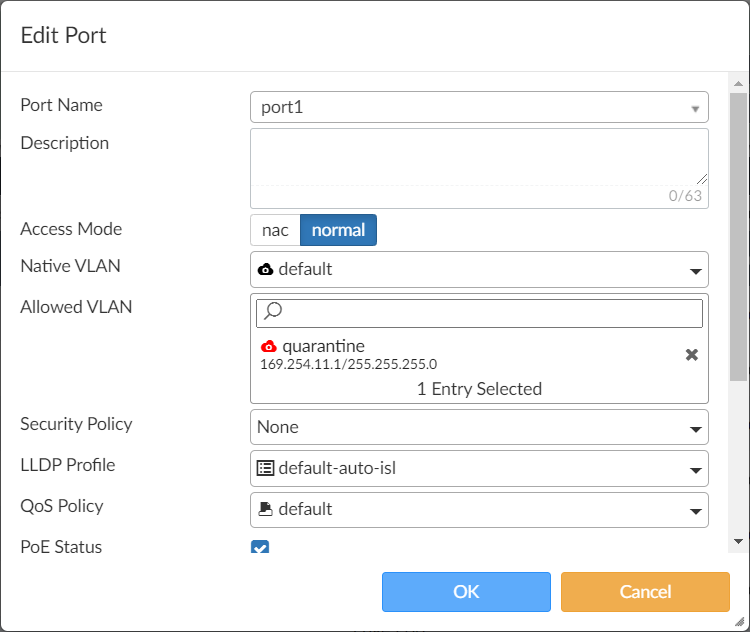Open the Security Policy dropdown
The image size is (750, 632).
point(694,428)
